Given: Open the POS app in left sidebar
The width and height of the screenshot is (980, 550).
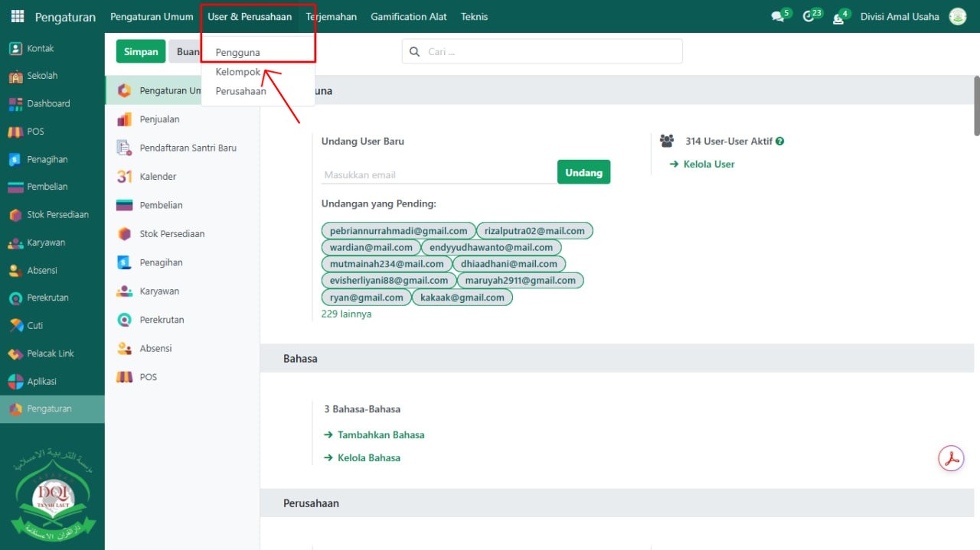Looking at the screenshot, I should click(15, 132).
